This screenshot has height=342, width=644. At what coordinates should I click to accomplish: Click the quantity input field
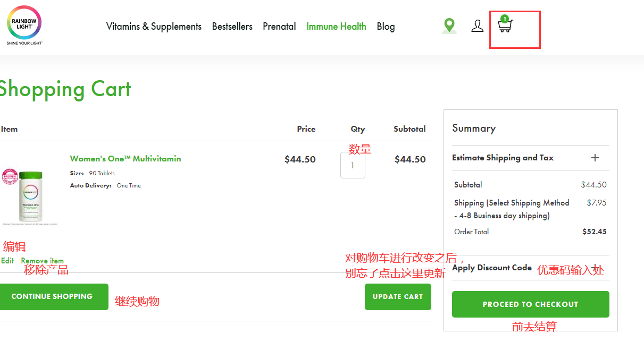pos(353,165)
